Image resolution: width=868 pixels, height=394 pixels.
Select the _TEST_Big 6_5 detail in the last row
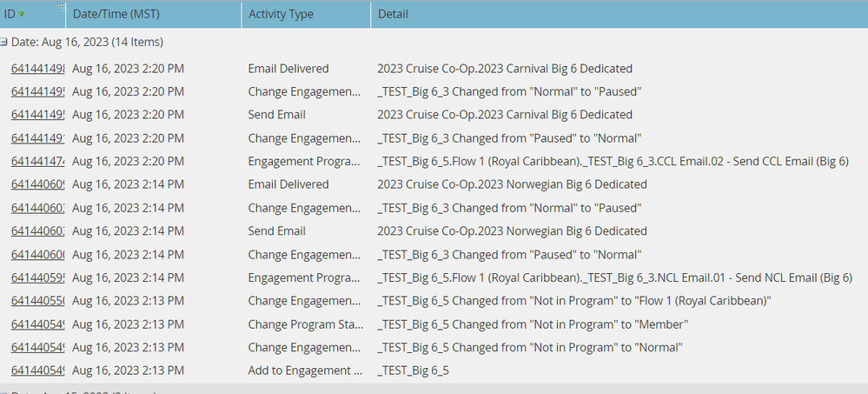[413, 371]
